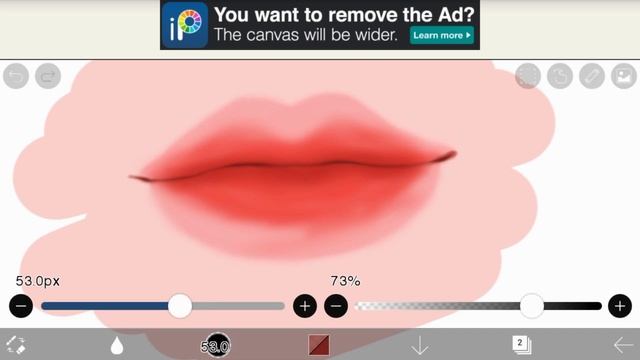This screenshot has height=360, width=640.
Task: Decrease opacity with minus button
Action: 336,306
